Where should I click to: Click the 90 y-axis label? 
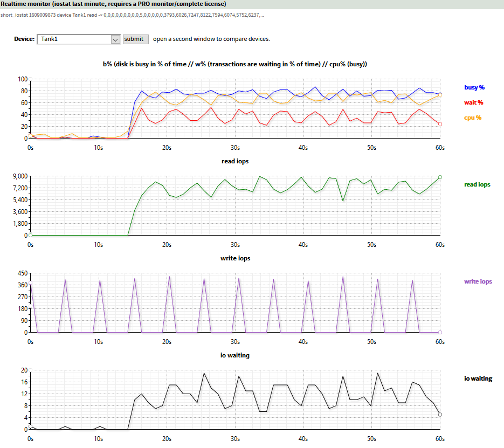[x=24, y=321]
